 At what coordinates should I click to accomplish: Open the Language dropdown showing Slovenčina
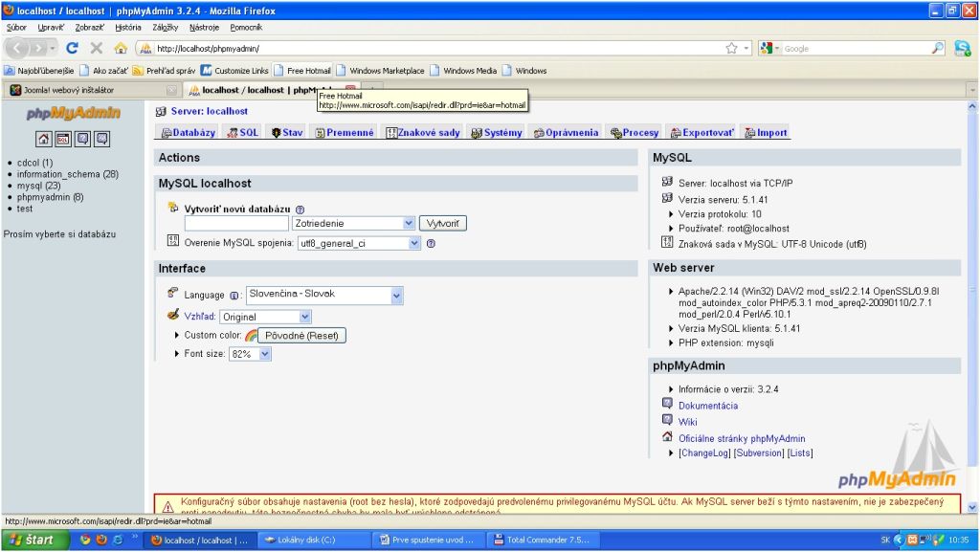[324, 295]
